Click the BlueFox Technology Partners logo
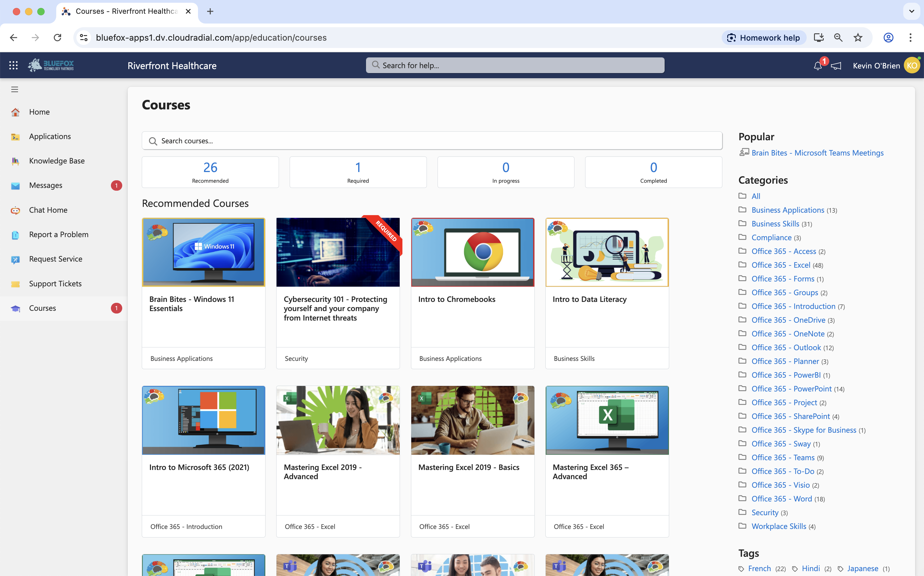Screen dimensions: 924x576 pyautogui.click(x=51, y=65)
